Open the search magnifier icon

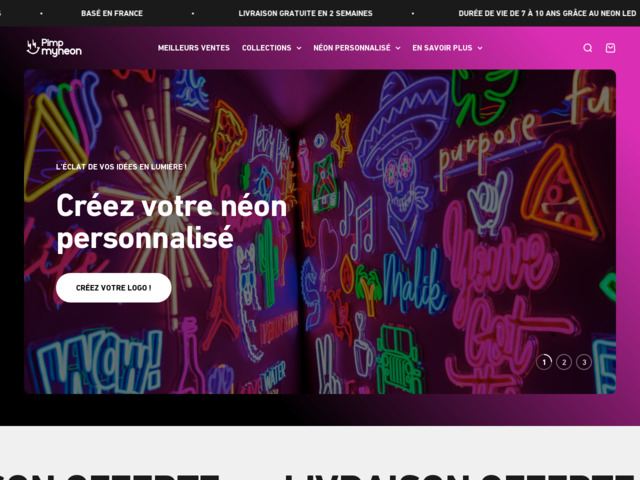click(587, 48)
